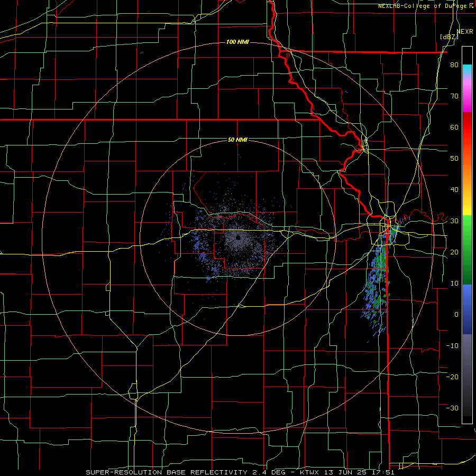
Task: Click the 20 value on the dBZ scale
Action: click(x=454, y=252)
